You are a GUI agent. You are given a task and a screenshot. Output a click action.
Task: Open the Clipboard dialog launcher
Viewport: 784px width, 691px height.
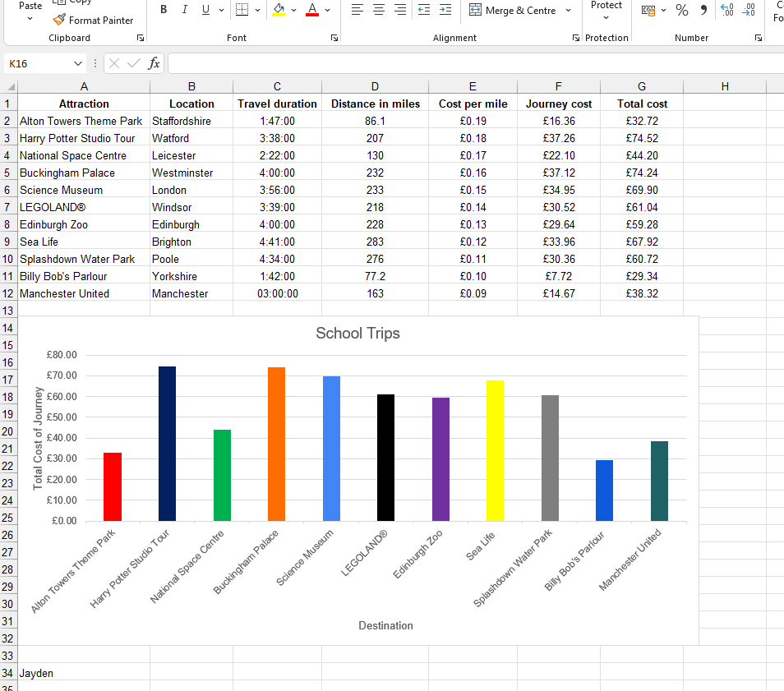tap(141, 38)
